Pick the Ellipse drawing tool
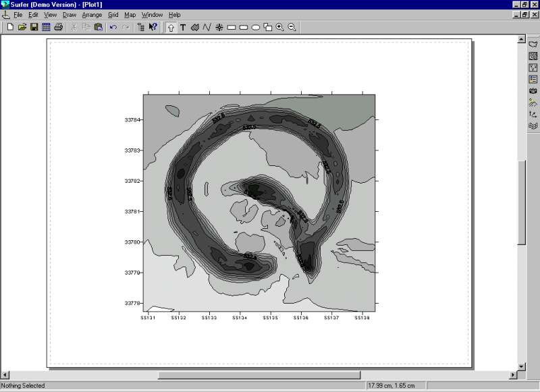 [x=256, y=27]
